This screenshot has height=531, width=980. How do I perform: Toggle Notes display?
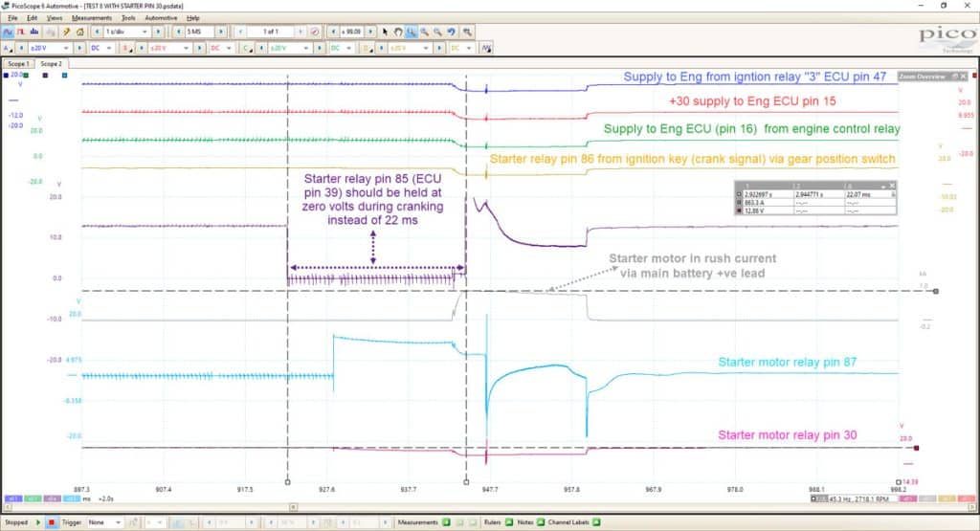(541, 522)
